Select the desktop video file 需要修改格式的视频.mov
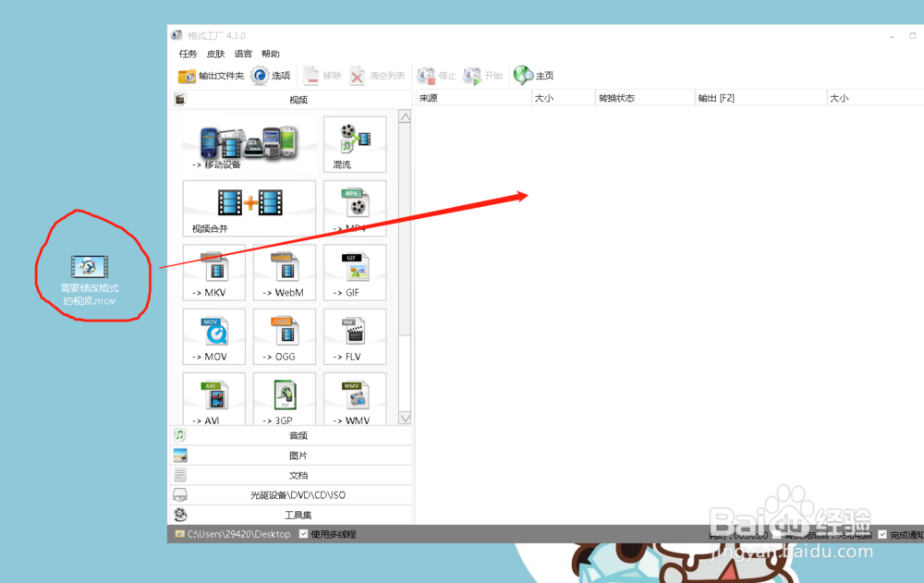924x583 pixels. 90,280
